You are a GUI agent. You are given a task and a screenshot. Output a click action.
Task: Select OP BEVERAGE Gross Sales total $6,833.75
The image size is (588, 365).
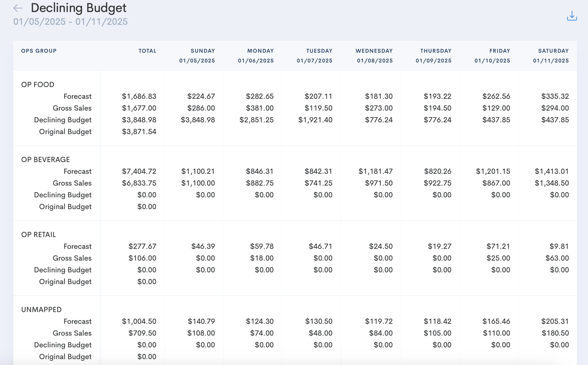click(139, 183)
